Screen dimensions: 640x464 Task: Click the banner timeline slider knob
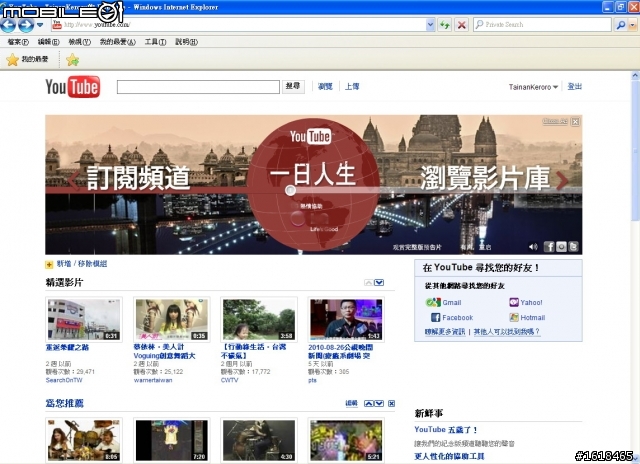click(x=290, y=190)
